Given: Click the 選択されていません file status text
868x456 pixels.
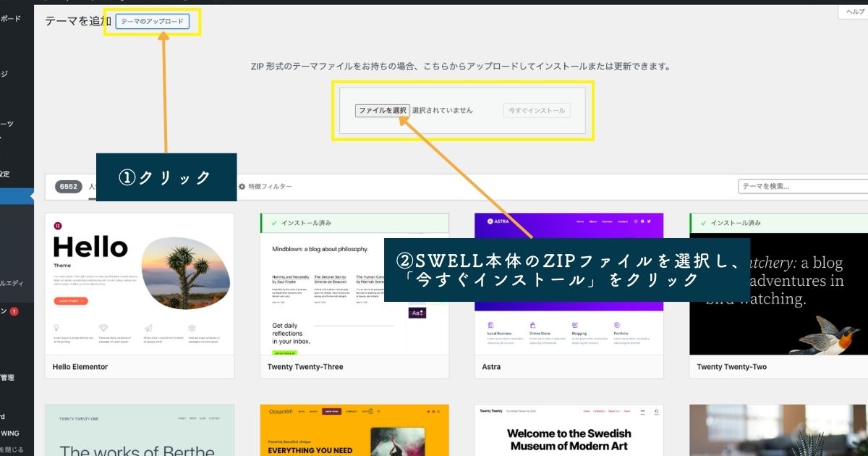Looking at the screenshot, I should pos(443,111).
